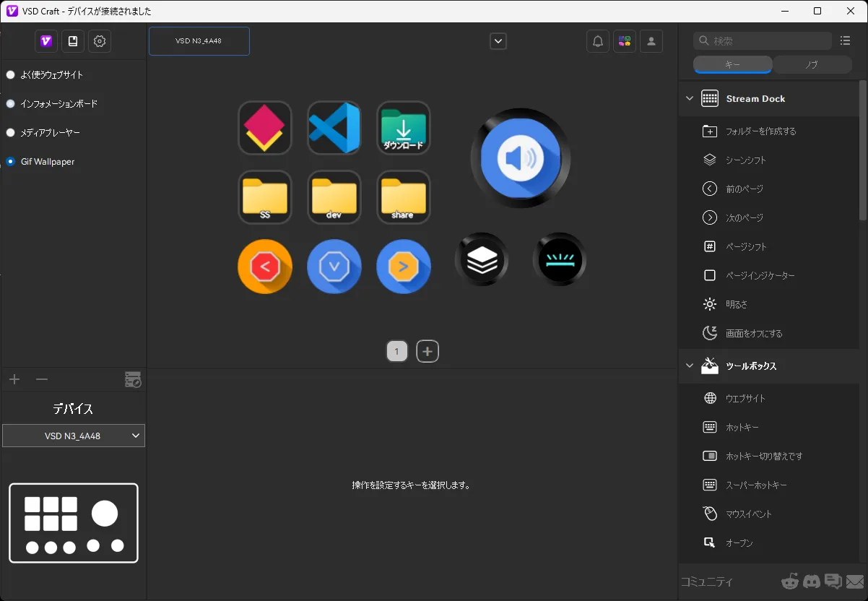Viewport: 868px width, 601px height.
Task: Select the orange right-arrow octagon button
Action: coord(404,267)
